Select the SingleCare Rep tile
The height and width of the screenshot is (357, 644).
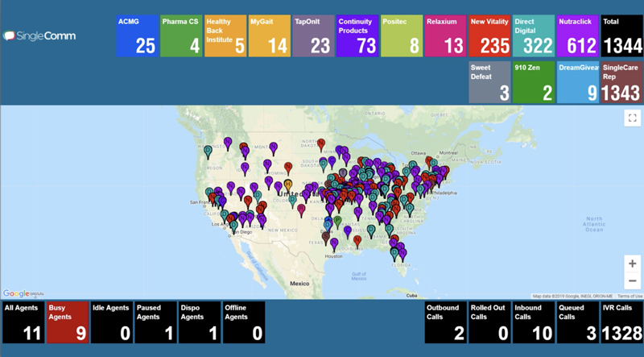pos(621,82)
